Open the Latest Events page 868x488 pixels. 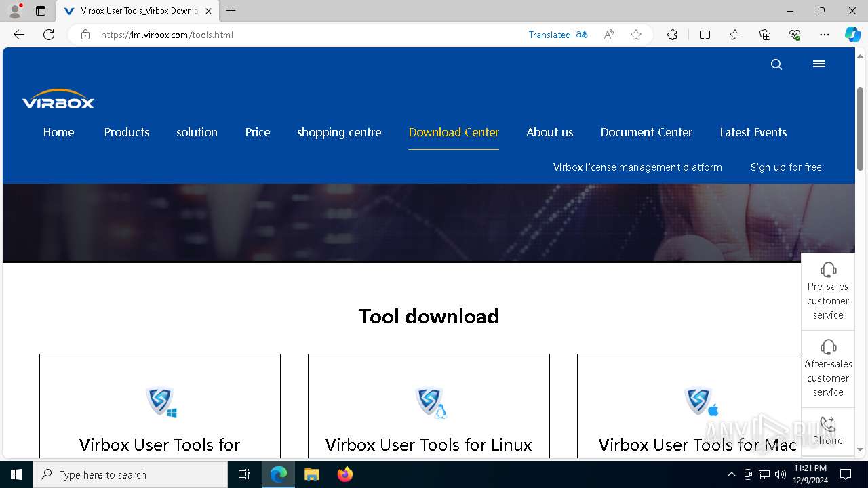point(753,132)
